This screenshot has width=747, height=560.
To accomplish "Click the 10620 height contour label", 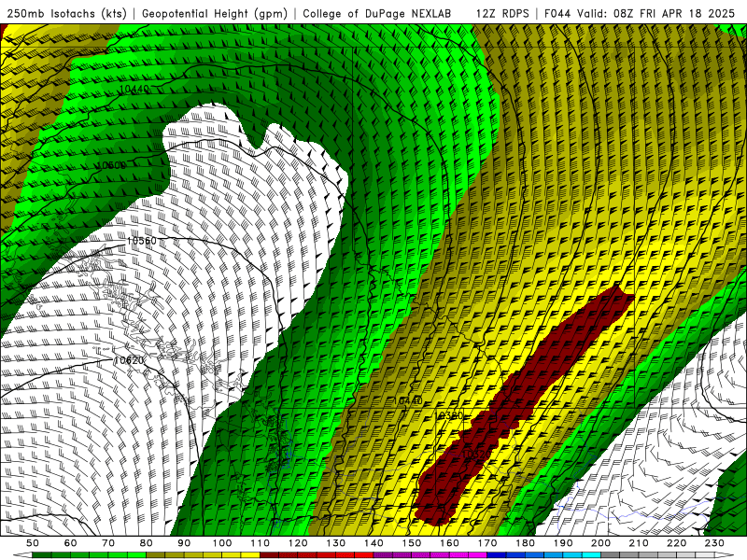I will (x=129, y=360).
